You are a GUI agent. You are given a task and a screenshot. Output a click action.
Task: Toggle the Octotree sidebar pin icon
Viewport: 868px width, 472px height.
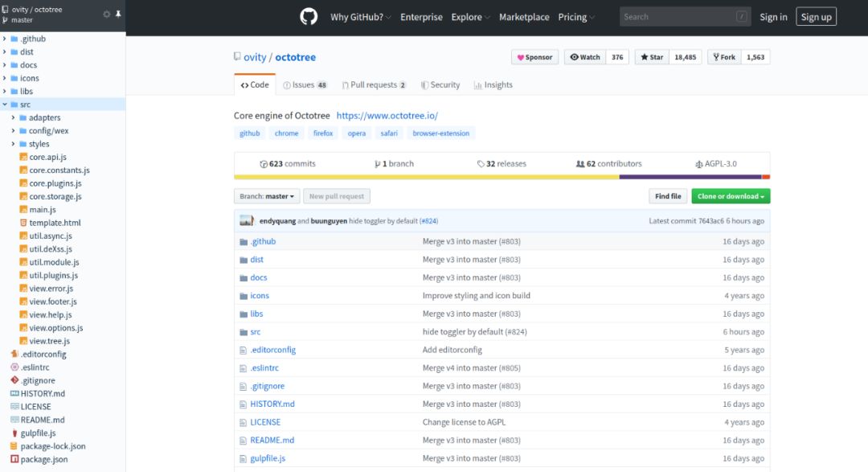click(118, 14)
